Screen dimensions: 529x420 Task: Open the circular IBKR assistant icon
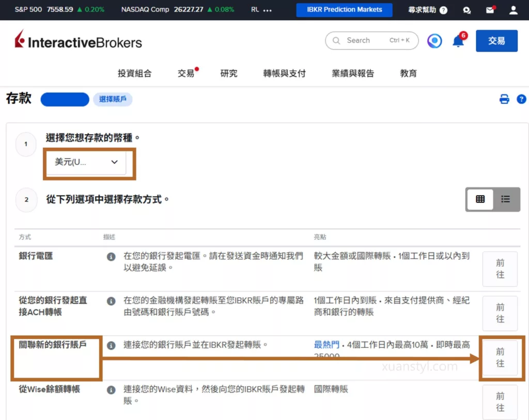pos(434,41)
